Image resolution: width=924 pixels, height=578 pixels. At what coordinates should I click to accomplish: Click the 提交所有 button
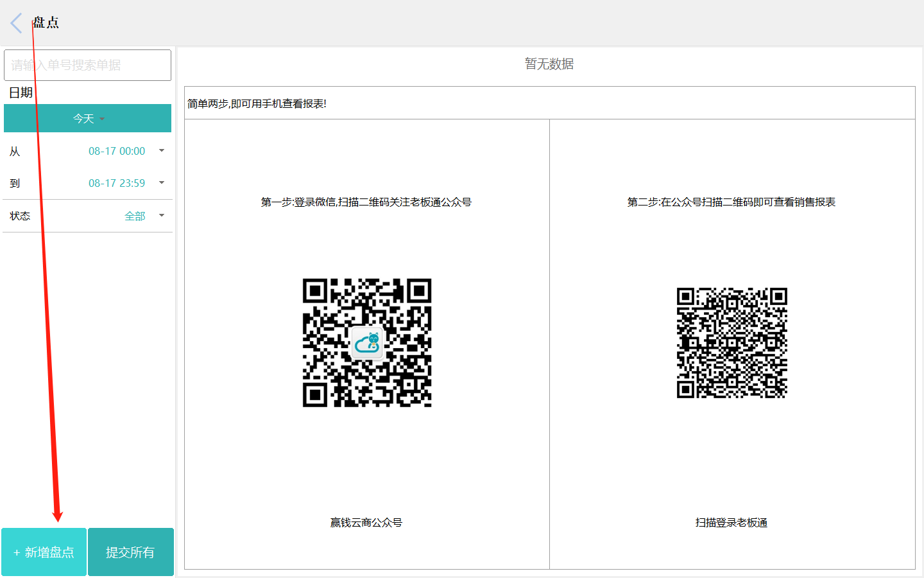[131, 552]
